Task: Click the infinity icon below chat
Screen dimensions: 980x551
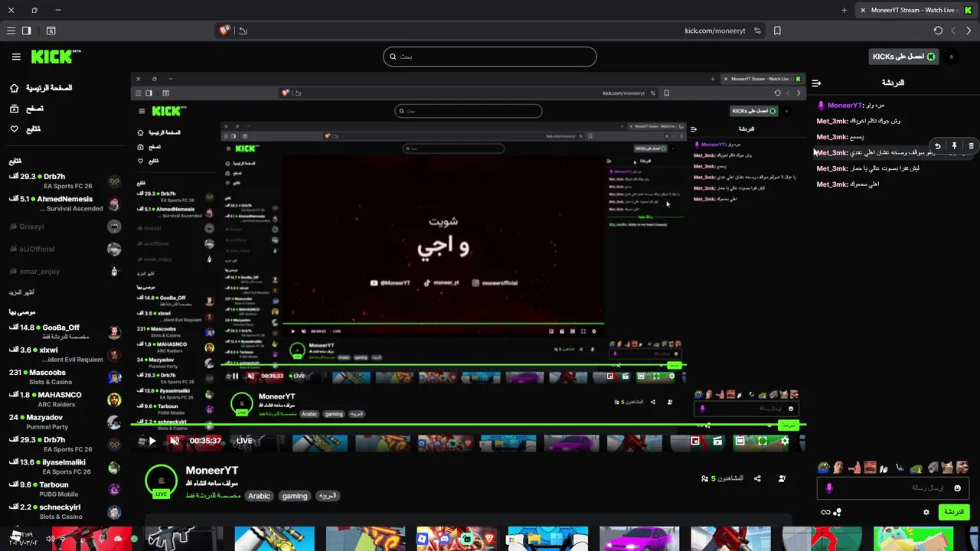Action: (x=825, y=512)
